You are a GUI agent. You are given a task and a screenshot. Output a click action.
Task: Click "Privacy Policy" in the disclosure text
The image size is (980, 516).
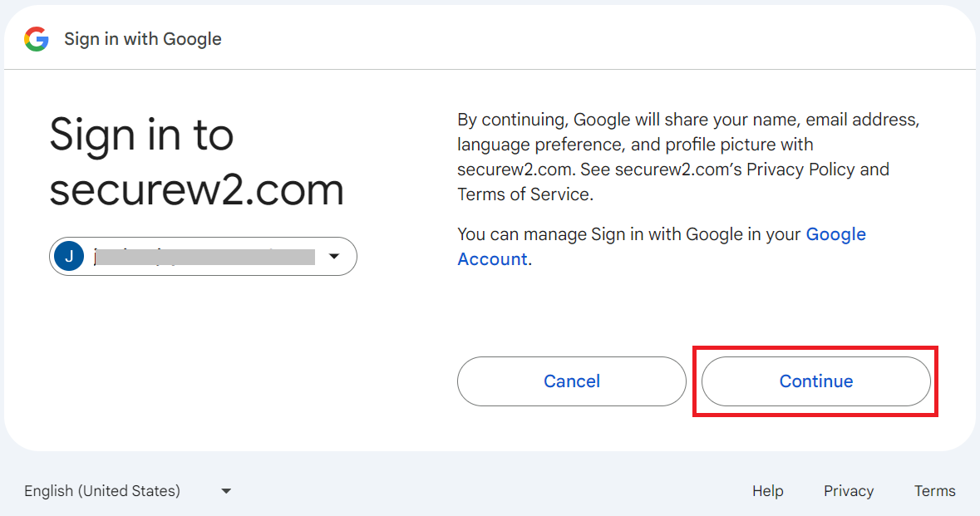[800, 170]
